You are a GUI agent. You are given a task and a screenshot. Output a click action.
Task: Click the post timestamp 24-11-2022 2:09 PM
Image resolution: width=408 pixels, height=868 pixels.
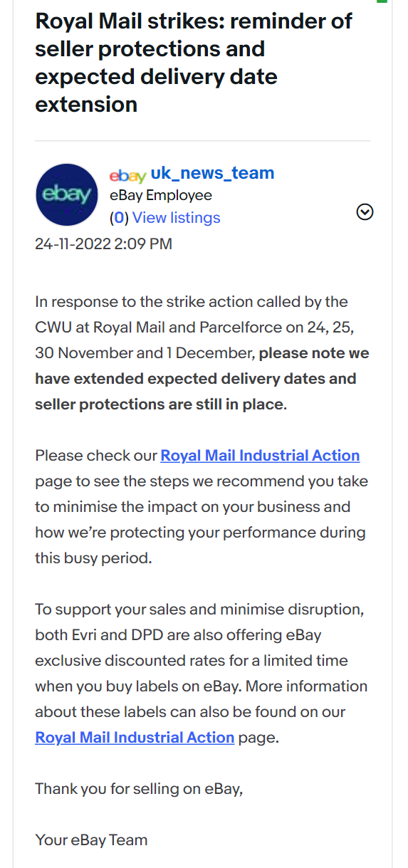click(103, 244)
